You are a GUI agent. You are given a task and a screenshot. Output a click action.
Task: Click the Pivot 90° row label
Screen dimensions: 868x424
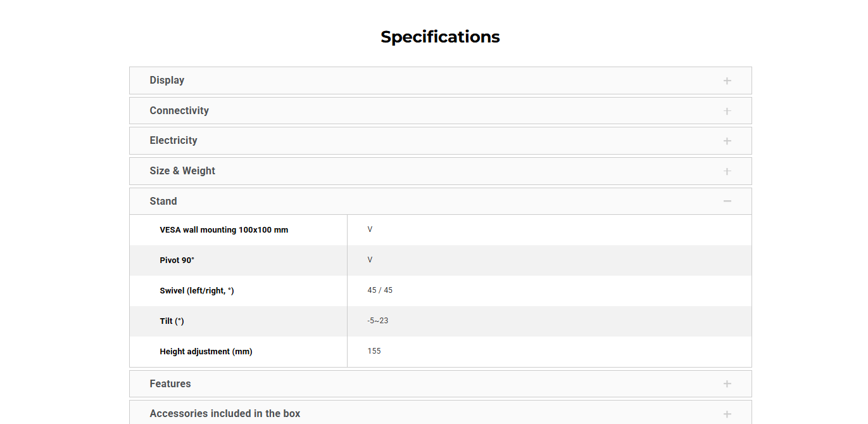(x=177, y=260)
